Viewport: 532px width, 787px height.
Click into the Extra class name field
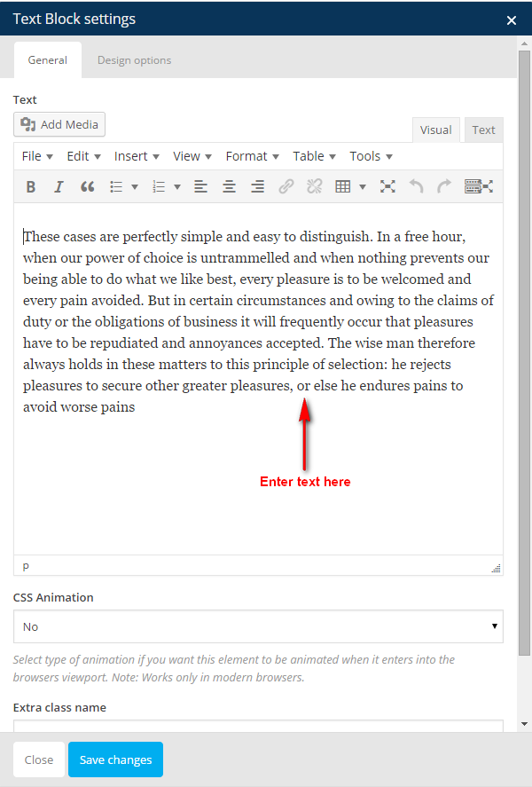click(x=258, y=727)
